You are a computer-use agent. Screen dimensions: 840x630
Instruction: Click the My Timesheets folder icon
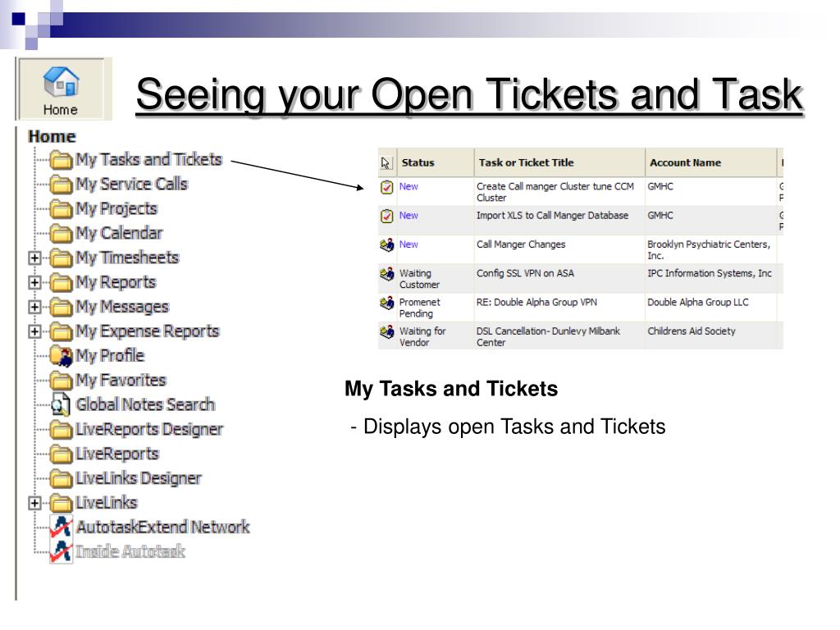point(61,258)
